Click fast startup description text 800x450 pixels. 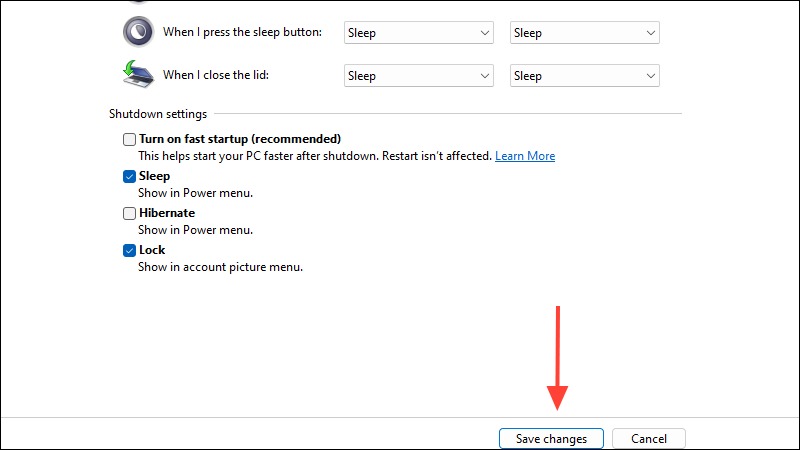(x=315, y=156)
